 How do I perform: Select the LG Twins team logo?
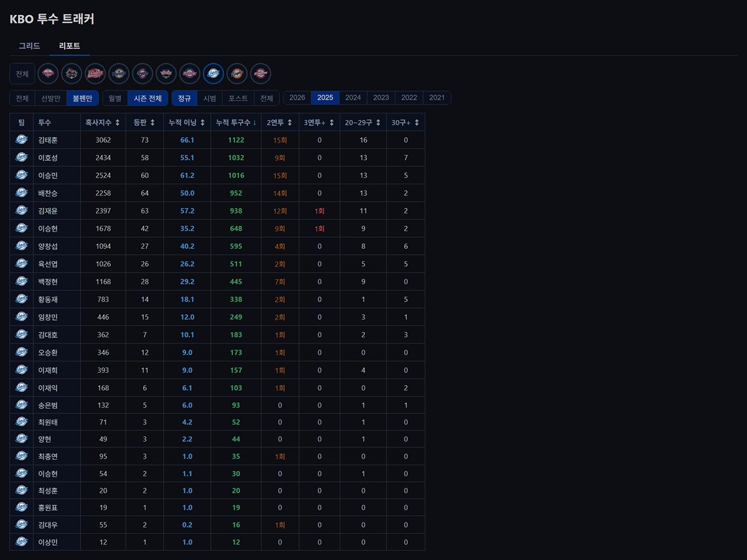(x=48, y=73)
